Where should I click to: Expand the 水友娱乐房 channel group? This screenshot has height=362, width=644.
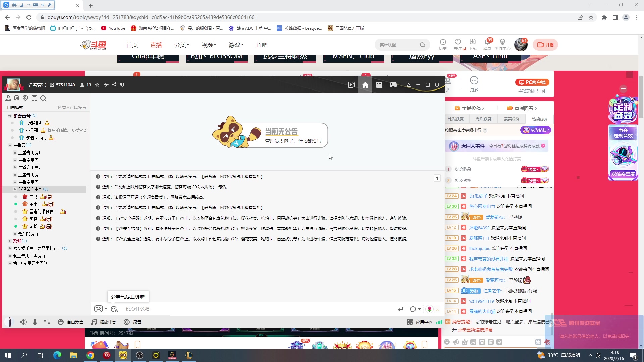[10, 248]
